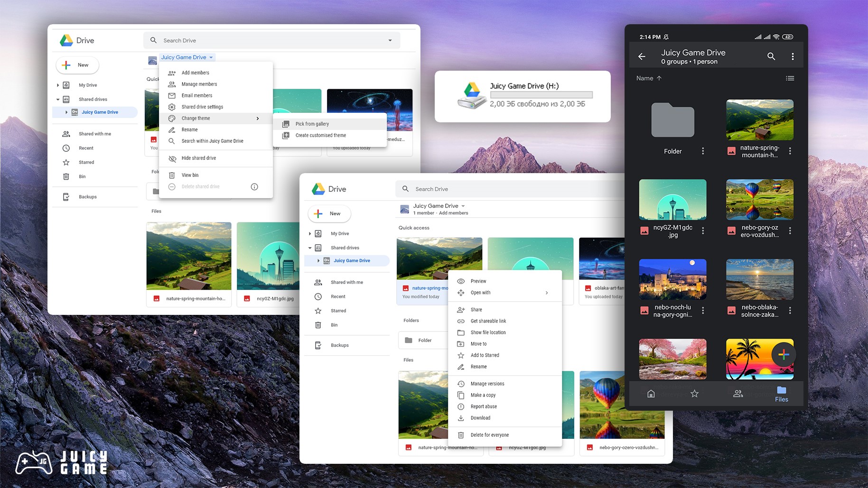The height and width of the screenshot is (488, 868).
Task: Tap the Home icon in mobile bottom bar
Action: [x=651, y=394]
